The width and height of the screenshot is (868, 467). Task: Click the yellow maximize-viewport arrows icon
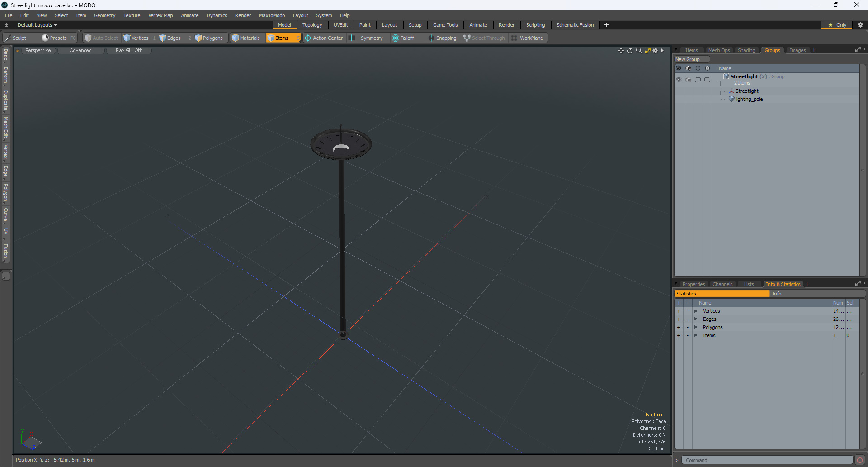(x=647, y=51)
